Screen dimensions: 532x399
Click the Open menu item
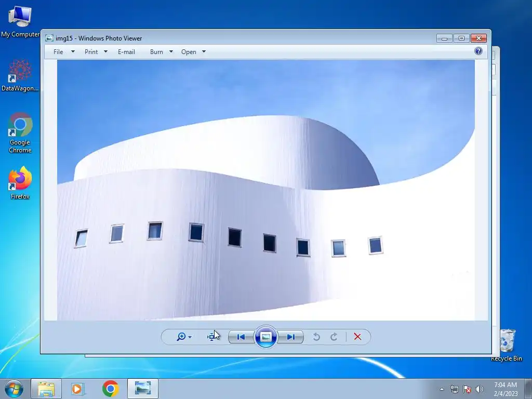click(189, 52)
